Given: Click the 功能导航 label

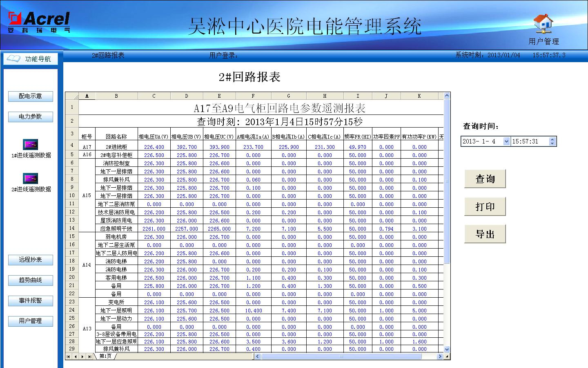Looking at the screenshot, I should [x=38, y=59].
